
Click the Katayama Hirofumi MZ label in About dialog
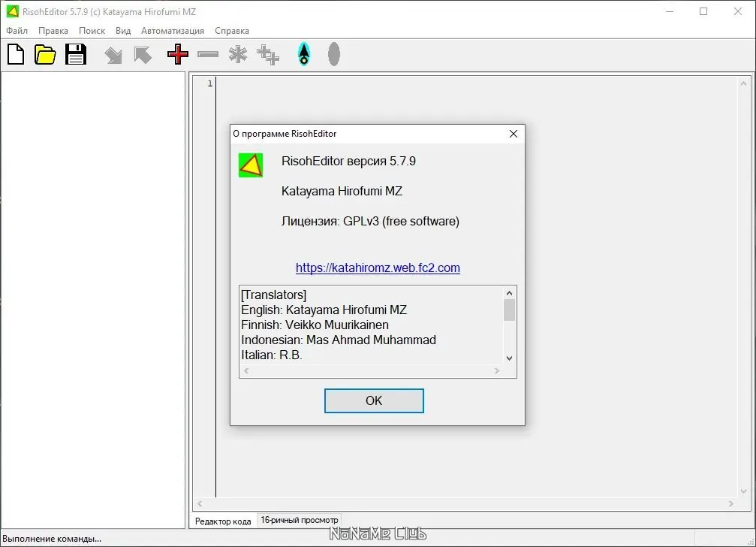coord(342,191)
